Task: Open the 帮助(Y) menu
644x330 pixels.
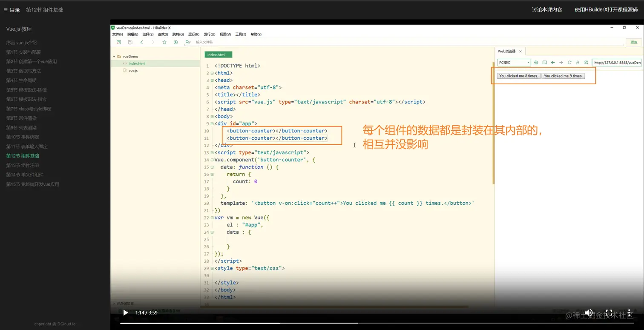Action: point(256,34)
